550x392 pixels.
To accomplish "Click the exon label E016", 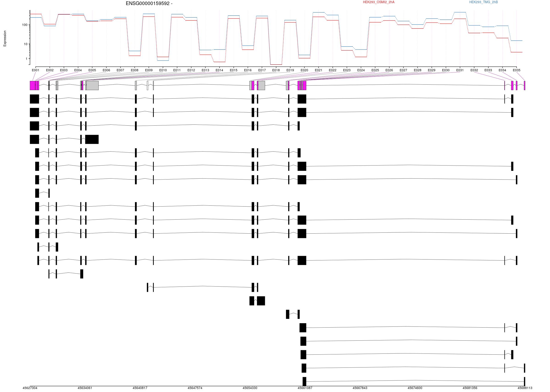I will pos(248,70).
